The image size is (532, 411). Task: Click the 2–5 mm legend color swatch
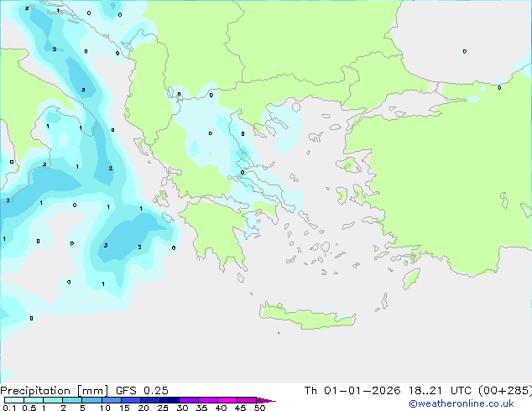[x=72, y=400]
